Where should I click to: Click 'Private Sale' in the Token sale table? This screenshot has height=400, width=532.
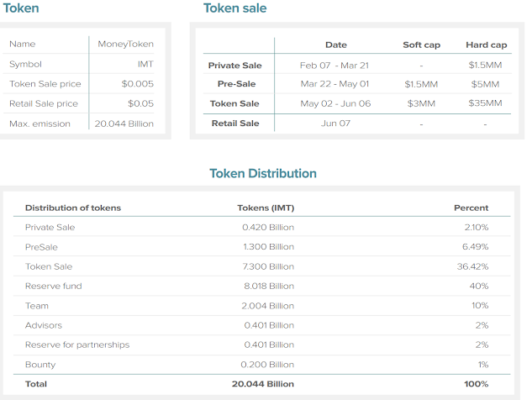(234, 66)
